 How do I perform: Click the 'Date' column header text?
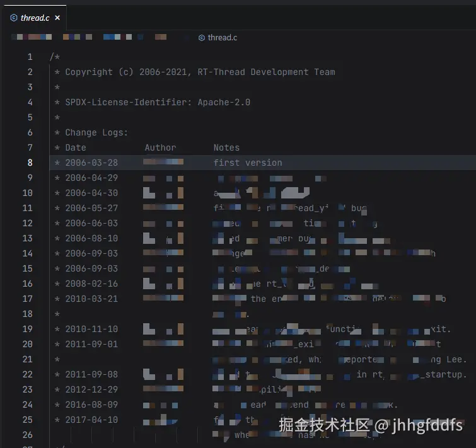[76, 147]
